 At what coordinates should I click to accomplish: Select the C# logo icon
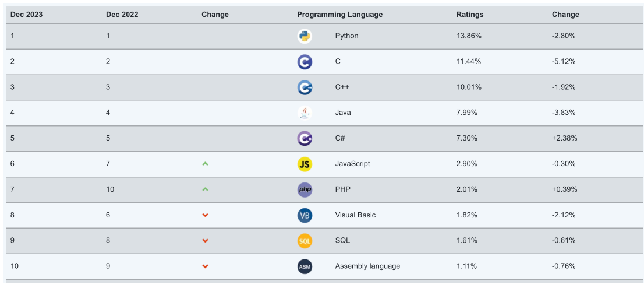(305, 139)
